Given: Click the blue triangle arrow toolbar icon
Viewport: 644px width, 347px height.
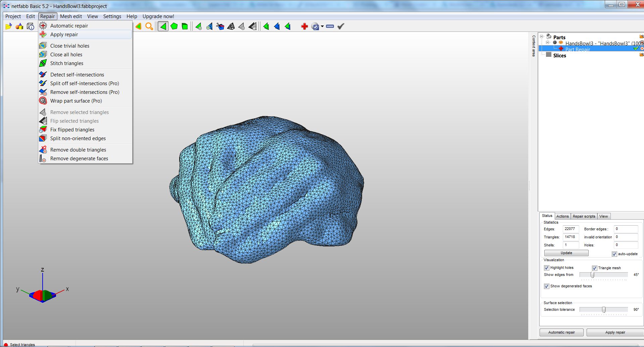Looking at the screenshot, I should (277, 26).
